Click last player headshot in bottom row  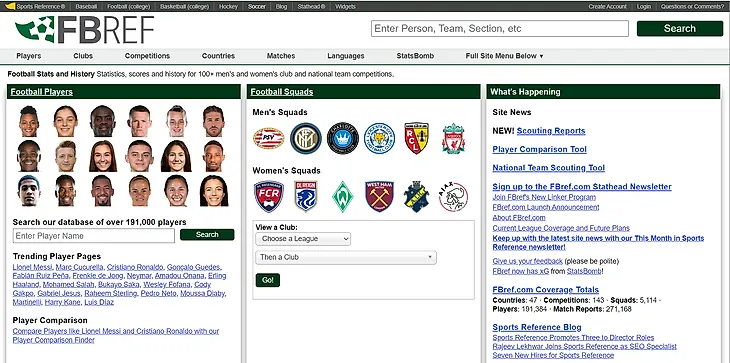[x=214, y=191]
